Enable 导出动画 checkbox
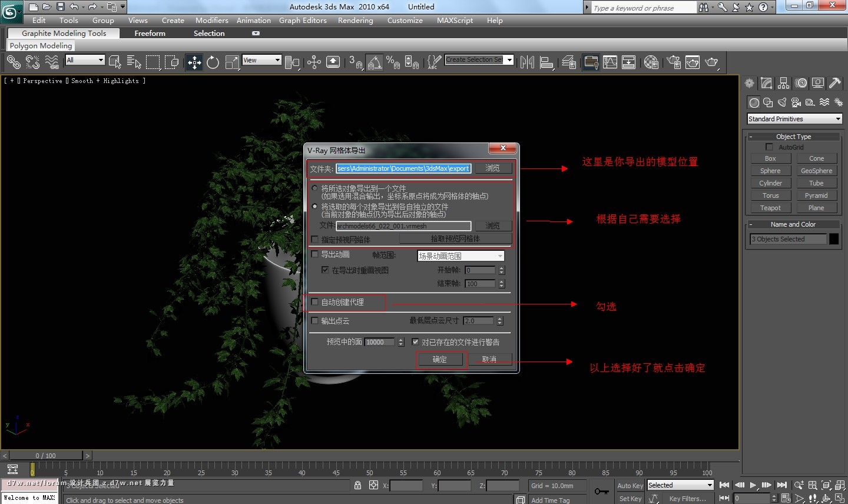 click(x=314, y=254)
